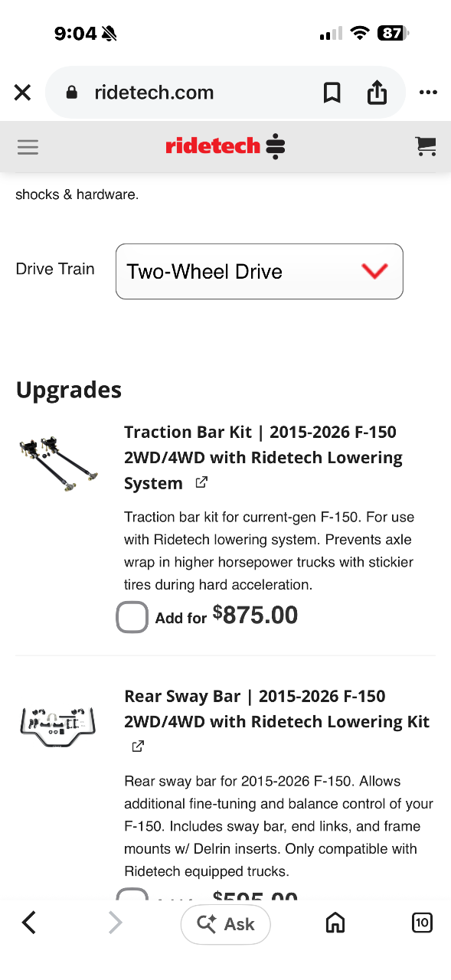The height and width of the screenshot is (980, 451).
Task: Check the Traction Bar Kit add checkbox
Action: (x=132, y=617)
